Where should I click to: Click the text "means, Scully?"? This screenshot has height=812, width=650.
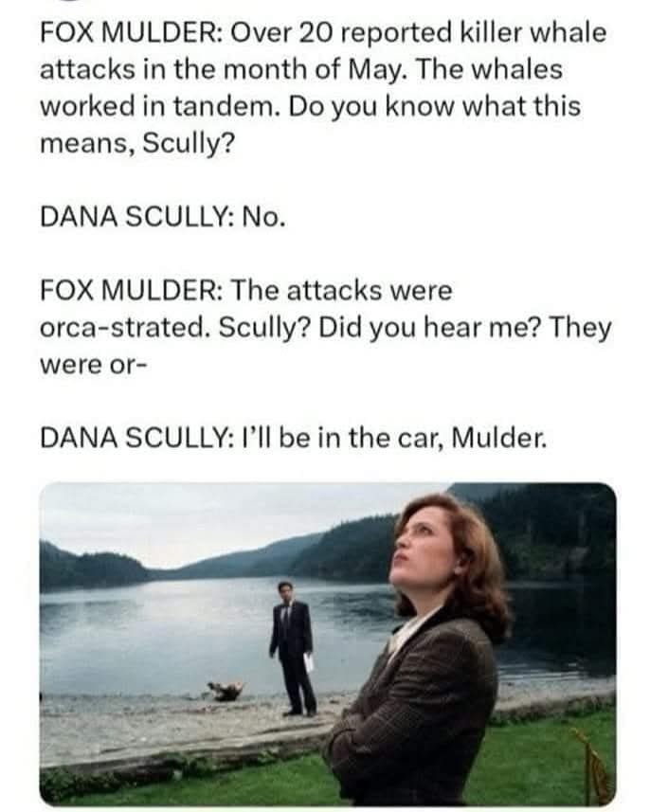coord(137,143)
